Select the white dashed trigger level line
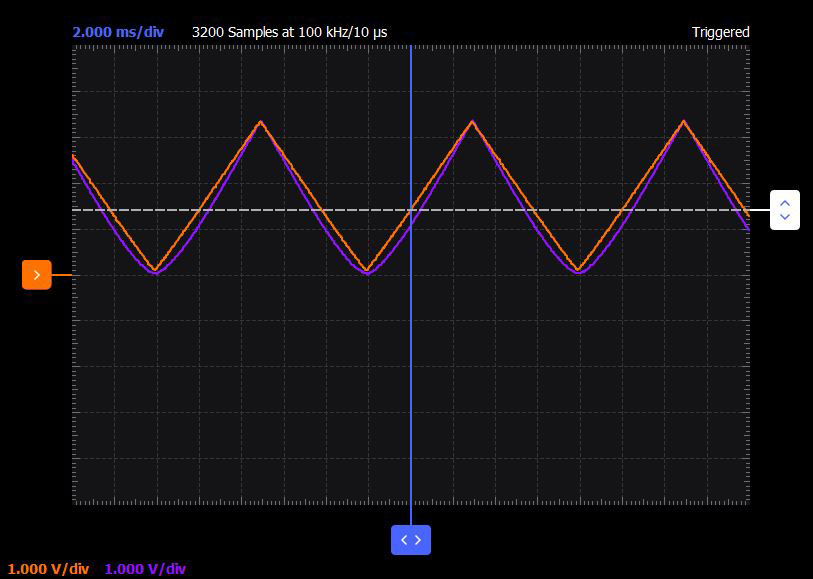This screenshot has width=813, height=579. coord(410,210)
